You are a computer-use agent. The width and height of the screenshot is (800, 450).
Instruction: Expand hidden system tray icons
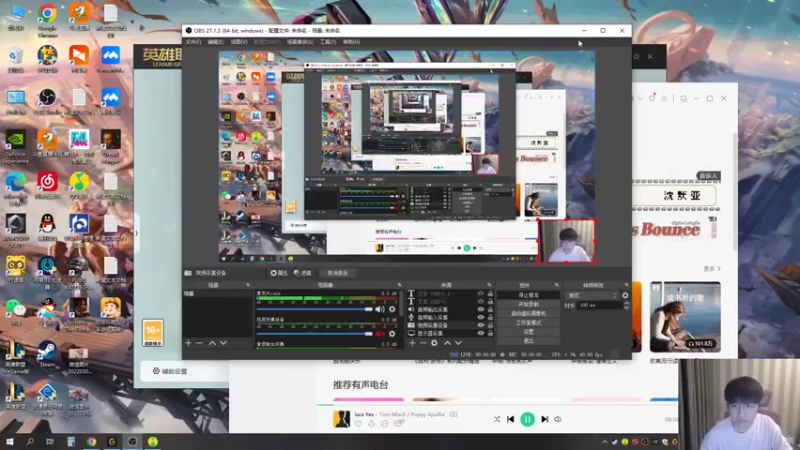tap(605, 442)
